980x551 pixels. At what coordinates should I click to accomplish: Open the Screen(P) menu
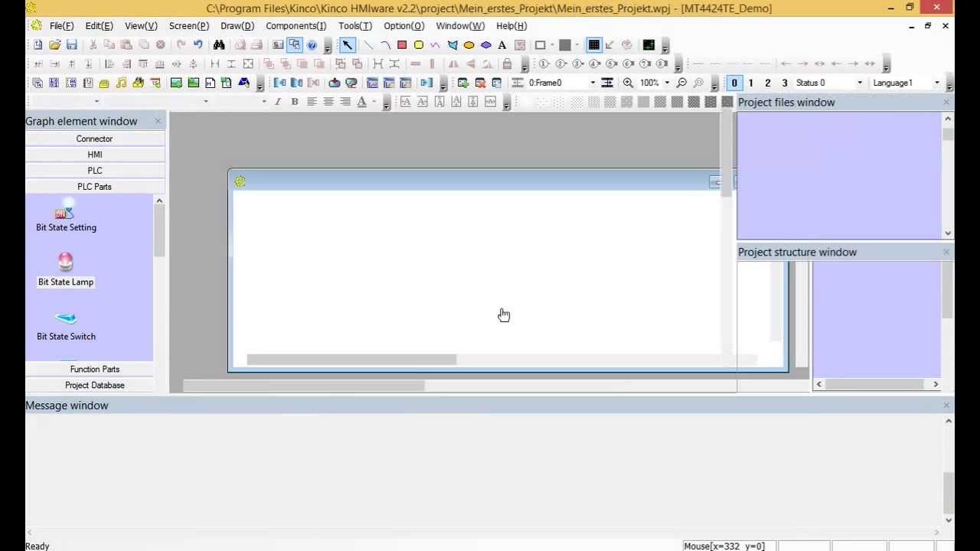pos(188,26)
